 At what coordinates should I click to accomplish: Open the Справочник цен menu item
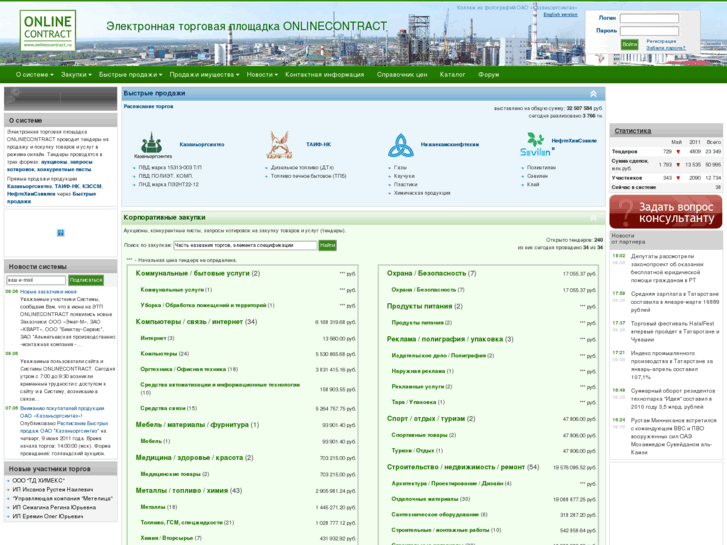point(402,75)
